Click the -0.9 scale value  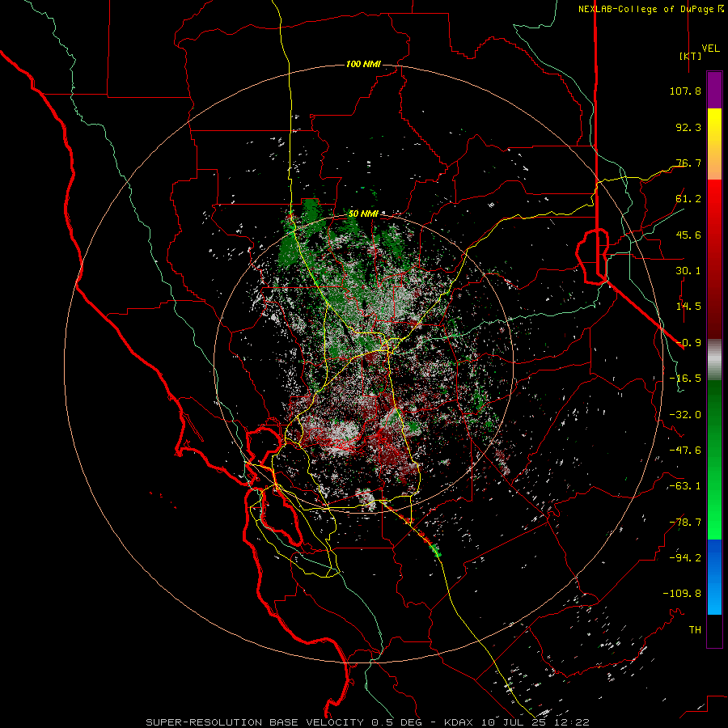[x=688, y=343]
